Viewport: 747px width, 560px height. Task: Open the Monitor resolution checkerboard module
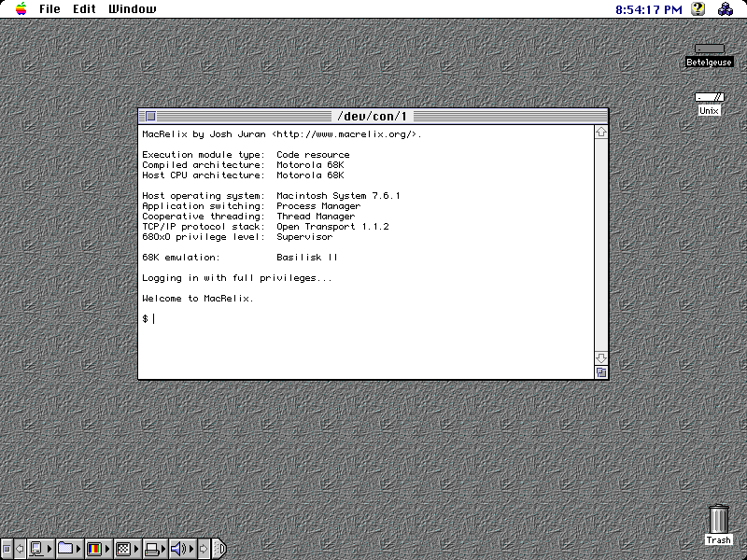[x=127, y=549]
